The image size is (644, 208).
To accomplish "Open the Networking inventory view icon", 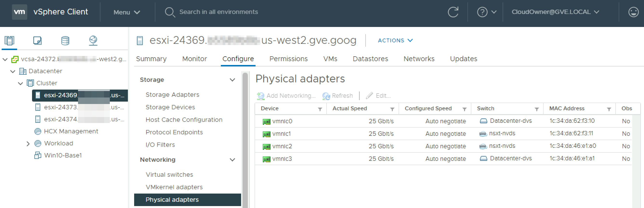I will [93, 40].
